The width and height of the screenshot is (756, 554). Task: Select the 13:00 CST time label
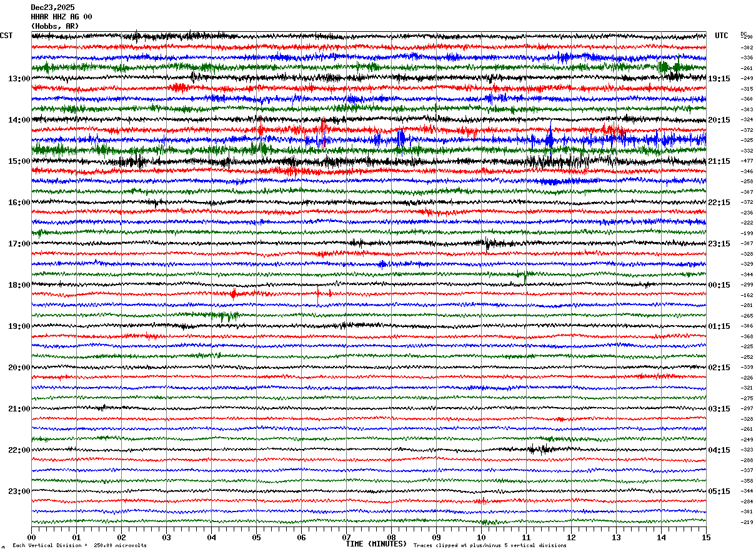coord(19,79)
